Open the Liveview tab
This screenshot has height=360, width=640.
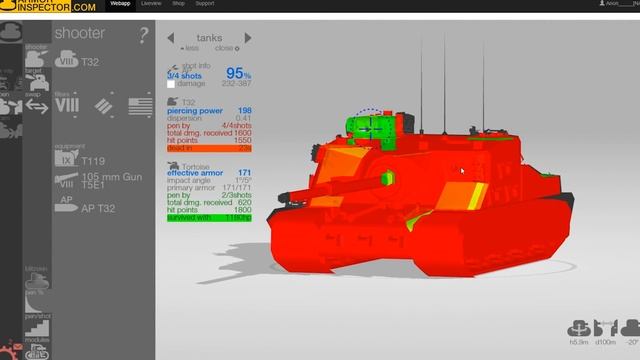151,4
